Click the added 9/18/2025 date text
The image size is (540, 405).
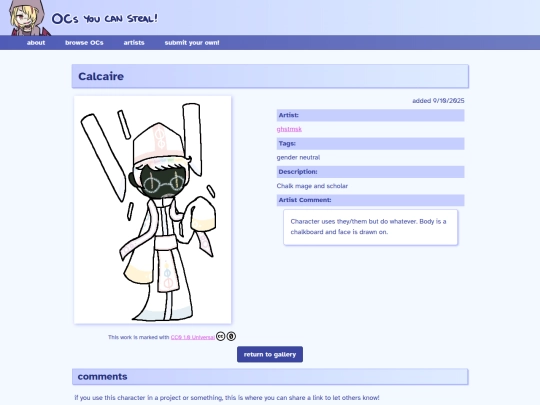(x=438, y=101)
